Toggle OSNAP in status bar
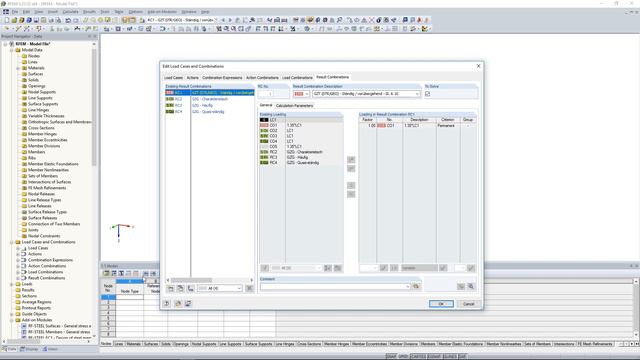The height and width of the screenshot is (360, 640). [x=435, y=356]
